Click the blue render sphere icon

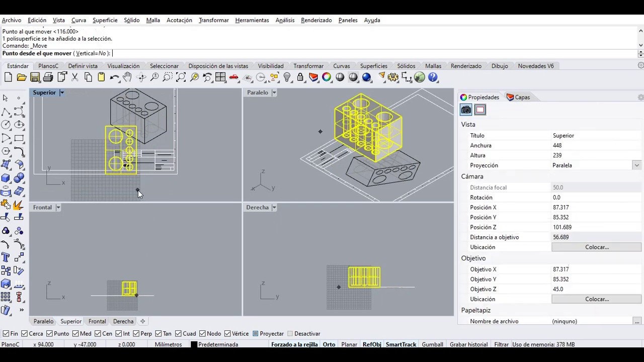coord(366,77)
